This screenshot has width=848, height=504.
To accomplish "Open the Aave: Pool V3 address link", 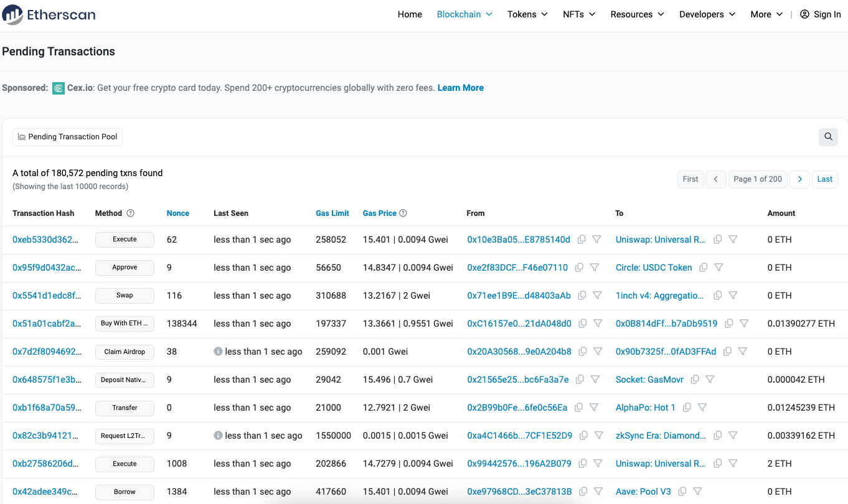I will click(x=643, y=492).
